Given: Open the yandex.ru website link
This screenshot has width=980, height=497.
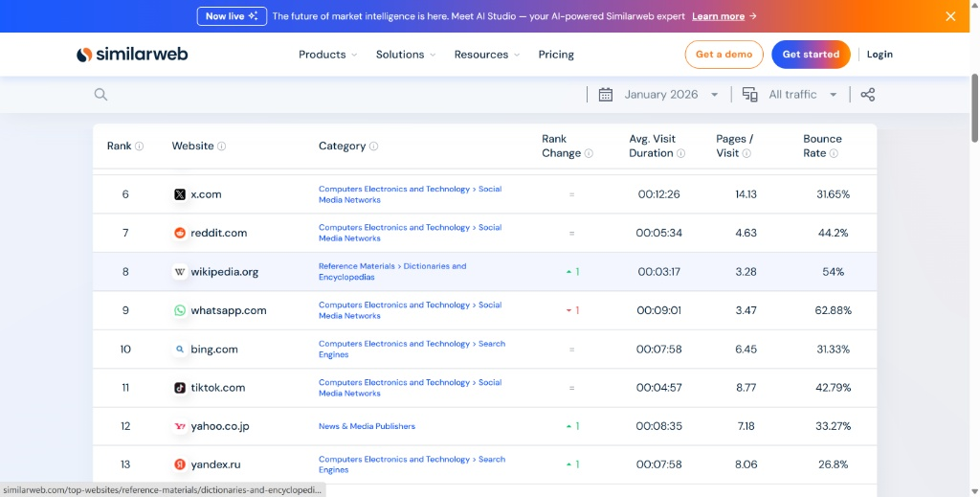Looking at the screenshot, I should pyautogui.click(x=215, y=464).
